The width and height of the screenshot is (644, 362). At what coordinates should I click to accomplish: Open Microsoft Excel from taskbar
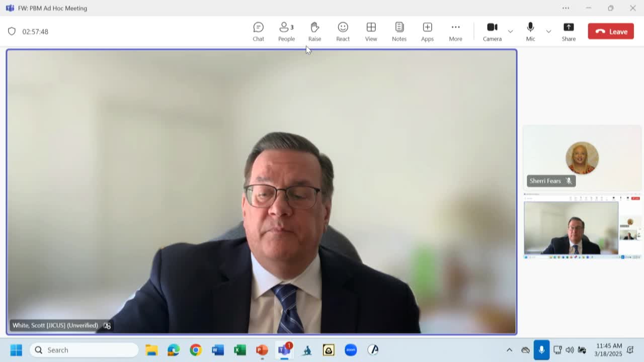pyautogui.click(x=240, y=350)
